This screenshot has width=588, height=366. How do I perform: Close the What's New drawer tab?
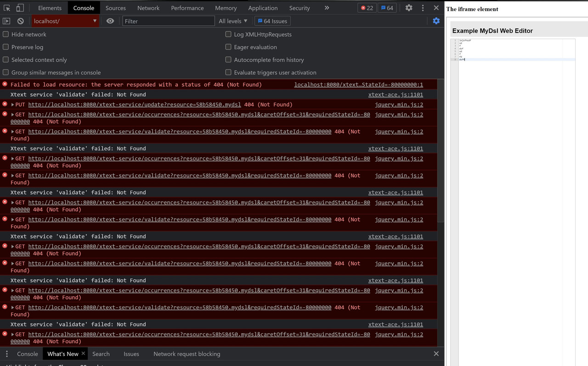point(83,354)
